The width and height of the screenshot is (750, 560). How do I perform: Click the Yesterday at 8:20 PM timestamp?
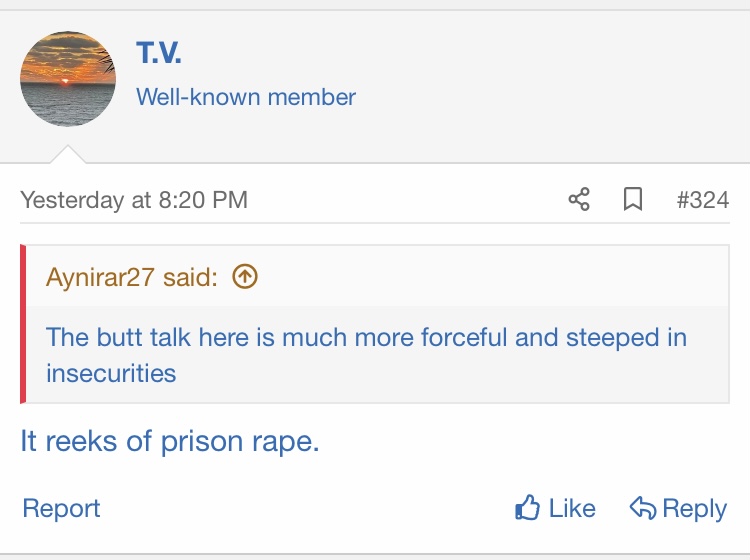[134, 199]
